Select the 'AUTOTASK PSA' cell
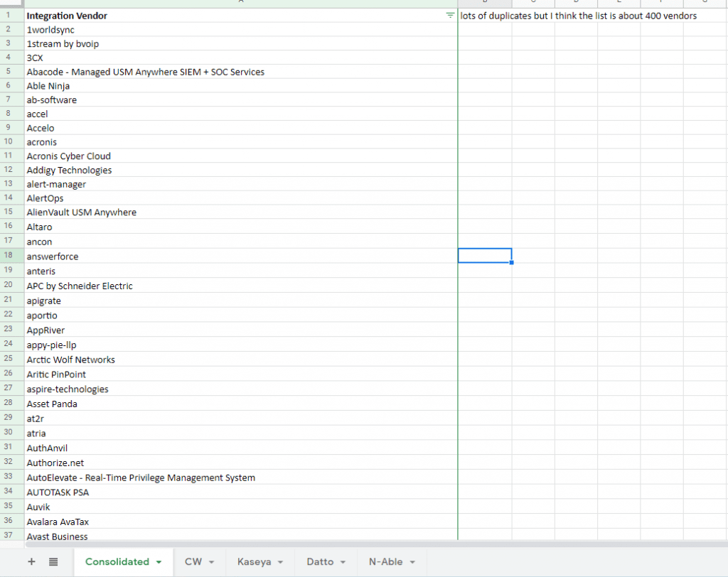 pos(241,492)
